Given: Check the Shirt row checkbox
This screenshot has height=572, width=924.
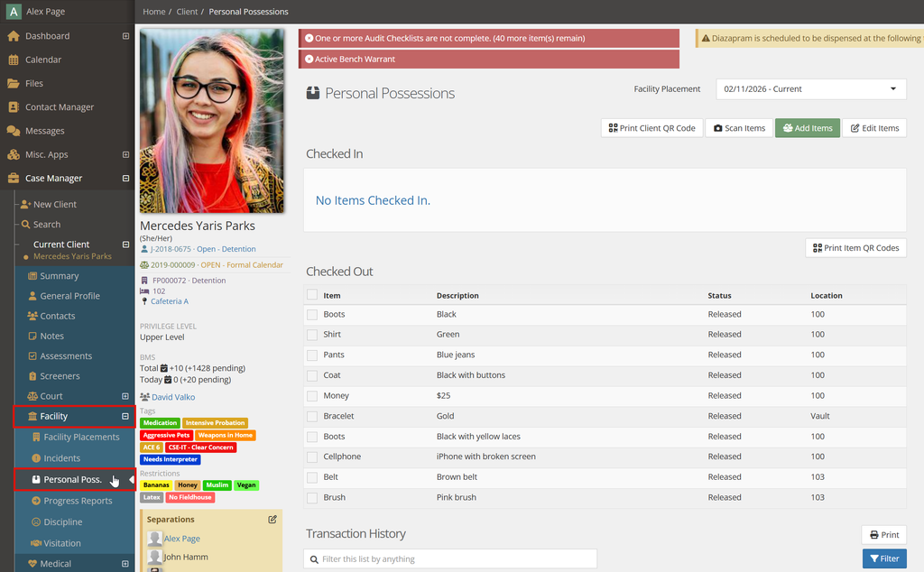Looking at the screenshot, I should tap(312, 335).
